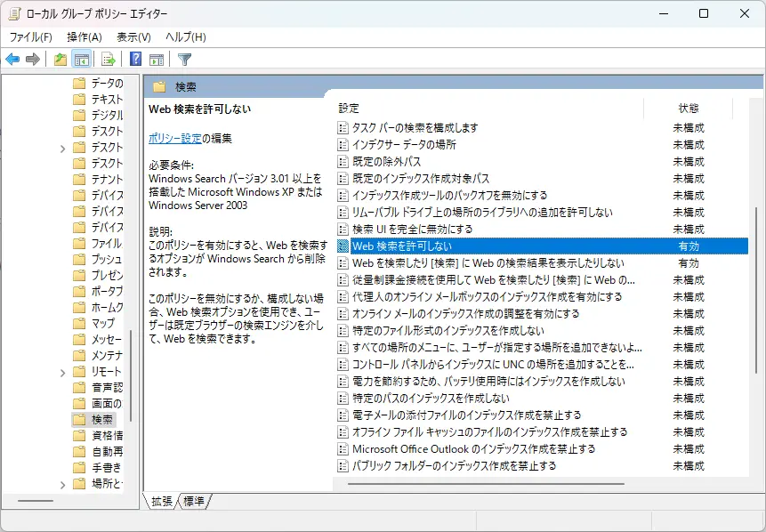Open Help via the question mark icon
This screenshot has width=766, height=532.
click(135, 59)
